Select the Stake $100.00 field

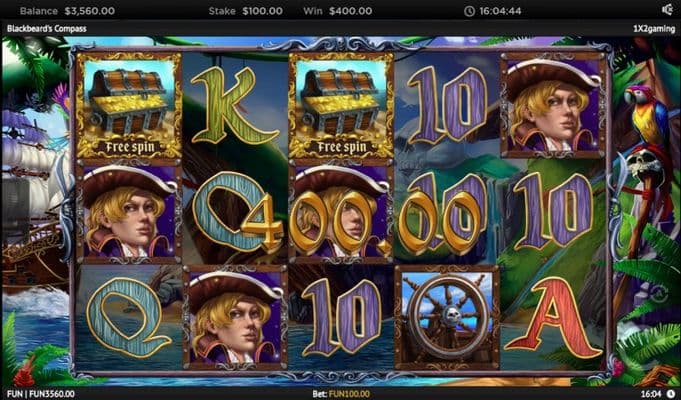245,11
